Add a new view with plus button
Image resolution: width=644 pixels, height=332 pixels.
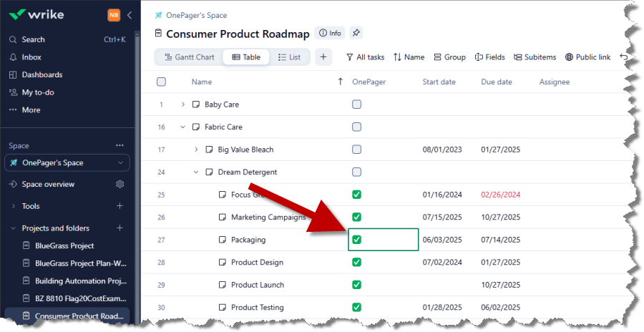(x=323, y=57)
